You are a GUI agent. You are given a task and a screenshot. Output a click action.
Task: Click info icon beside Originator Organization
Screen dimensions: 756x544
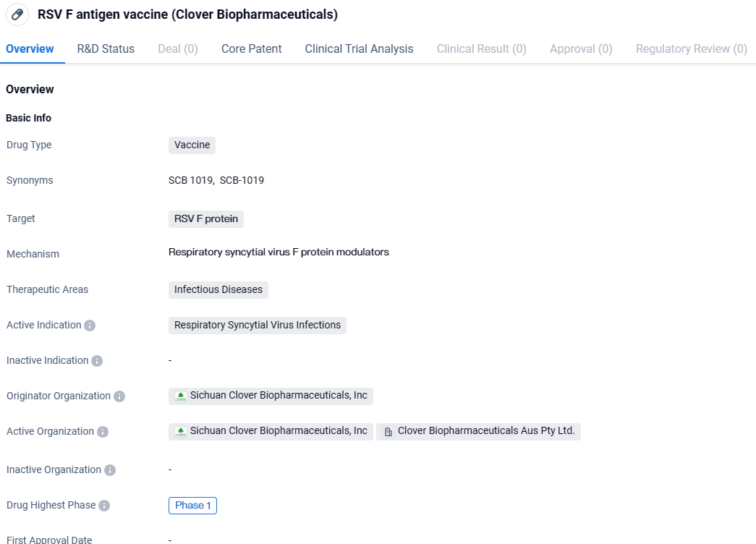[x=119, y=396]
